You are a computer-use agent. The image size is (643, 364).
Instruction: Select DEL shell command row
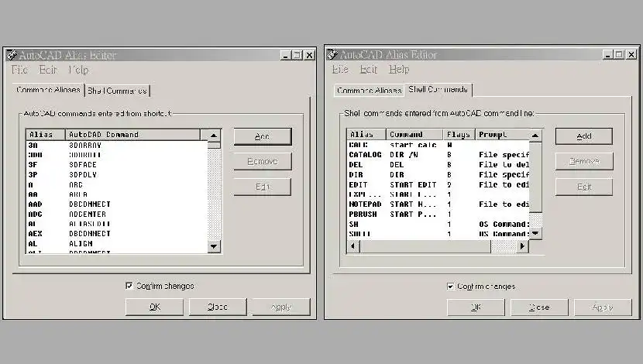(438, 165)
